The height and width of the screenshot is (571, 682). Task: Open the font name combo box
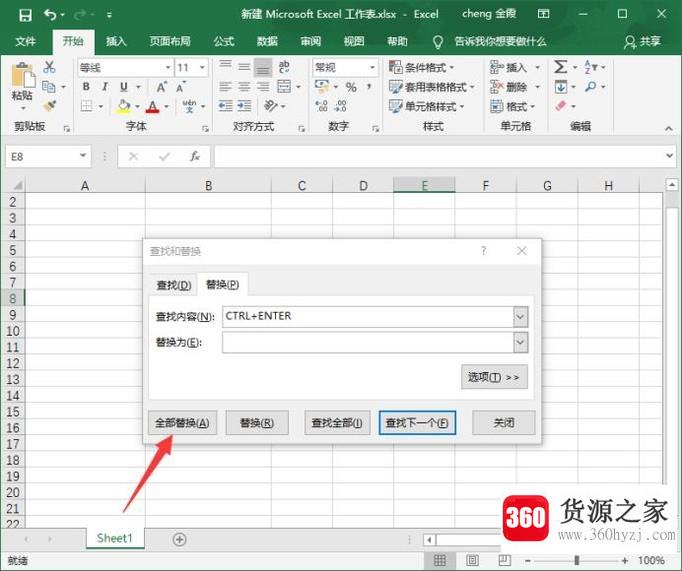click(125, 67)
